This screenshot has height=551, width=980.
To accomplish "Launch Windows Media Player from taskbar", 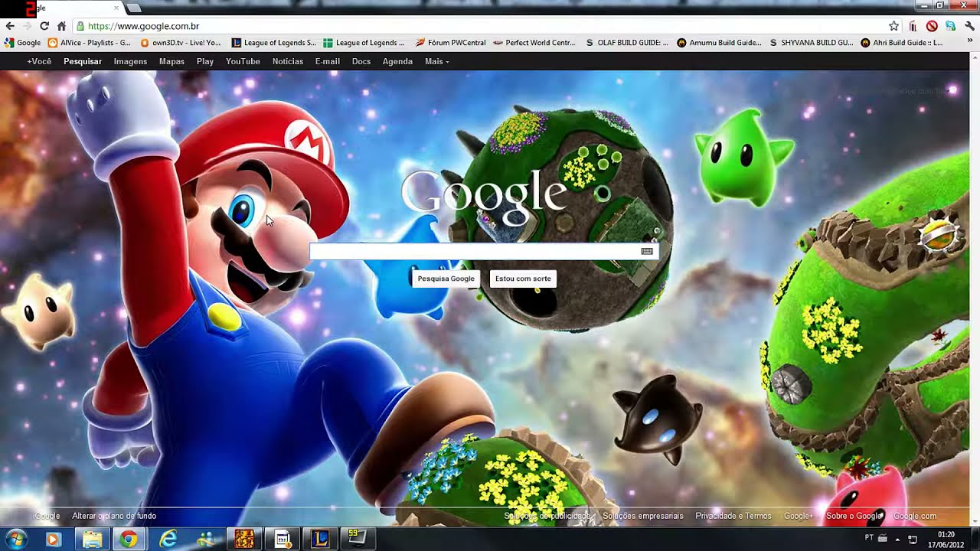I will pyautogui.click(x=53, y=539).
